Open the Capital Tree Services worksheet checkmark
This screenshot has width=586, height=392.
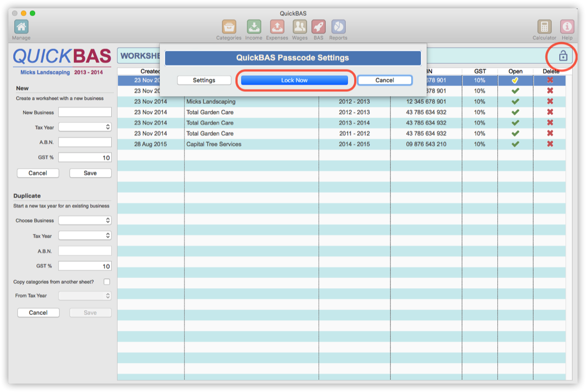pyautogui.click(x=515, y=144)
